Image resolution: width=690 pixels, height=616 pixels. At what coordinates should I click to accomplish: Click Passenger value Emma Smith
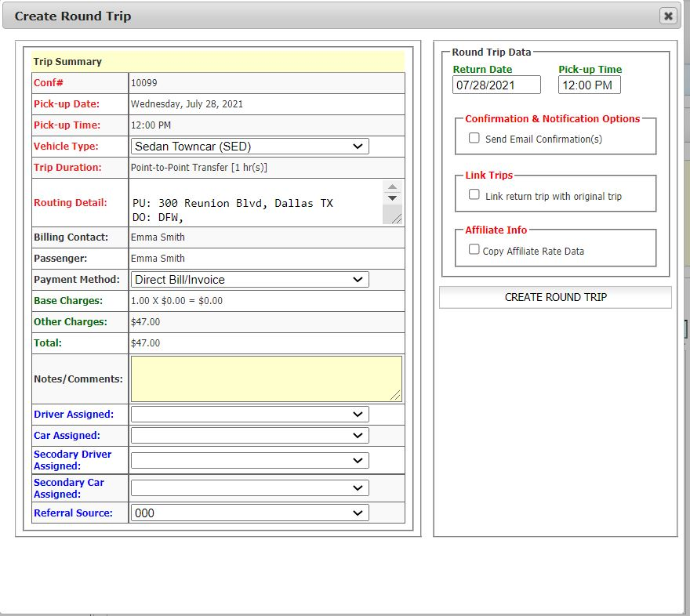point(158,258)
